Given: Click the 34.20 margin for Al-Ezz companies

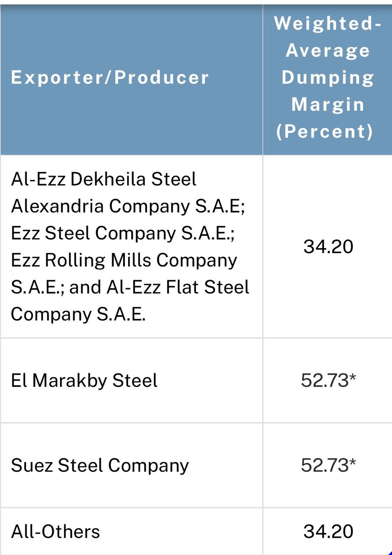Looking at the screenshot, I should click(x=328, y=247).
